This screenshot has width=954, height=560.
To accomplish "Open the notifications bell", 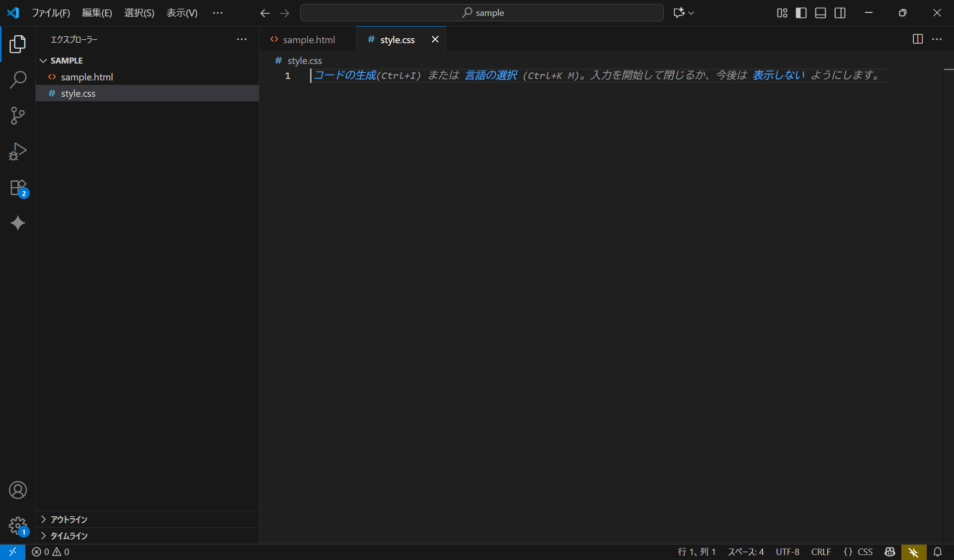I will pyautogui.click(x=938, y=552).
